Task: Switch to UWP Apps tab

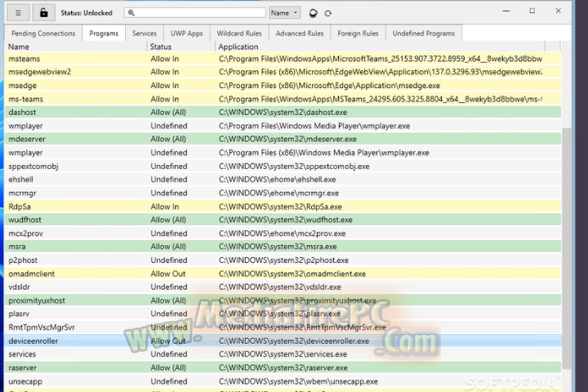Action: tap(187, 33)
